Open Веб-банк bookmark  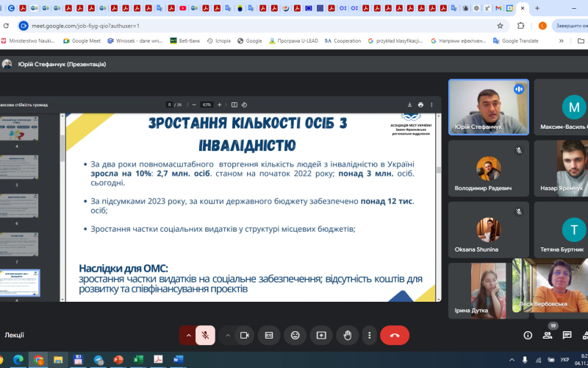tap(185, 41)
